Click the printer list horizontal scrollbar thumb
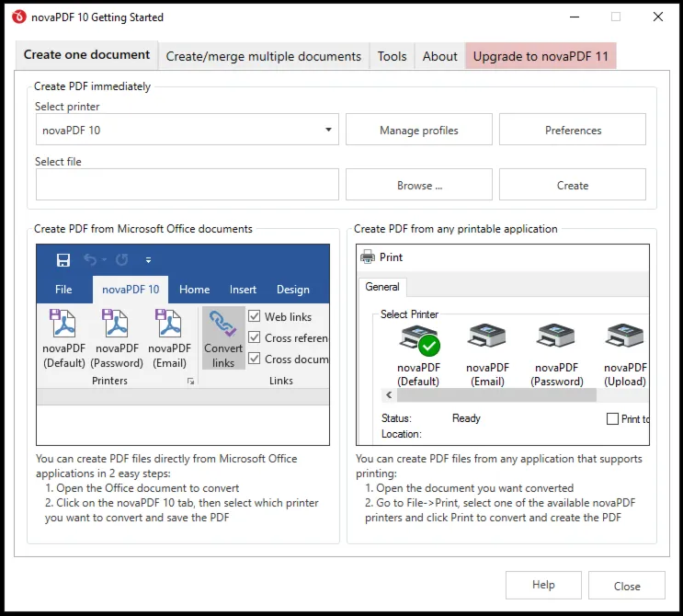The width and height of the screenshot is (683, 616). point(496,395)
